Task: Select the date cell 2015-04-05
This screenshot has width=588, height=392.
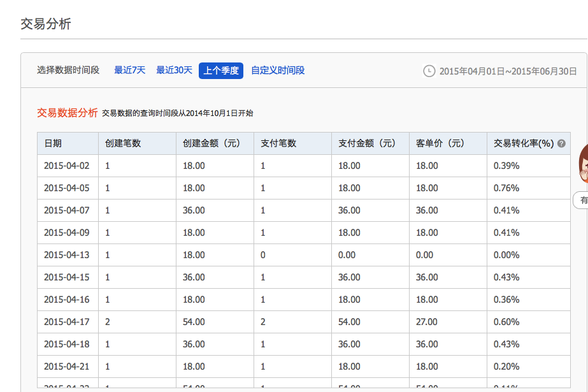Action: 67,188
